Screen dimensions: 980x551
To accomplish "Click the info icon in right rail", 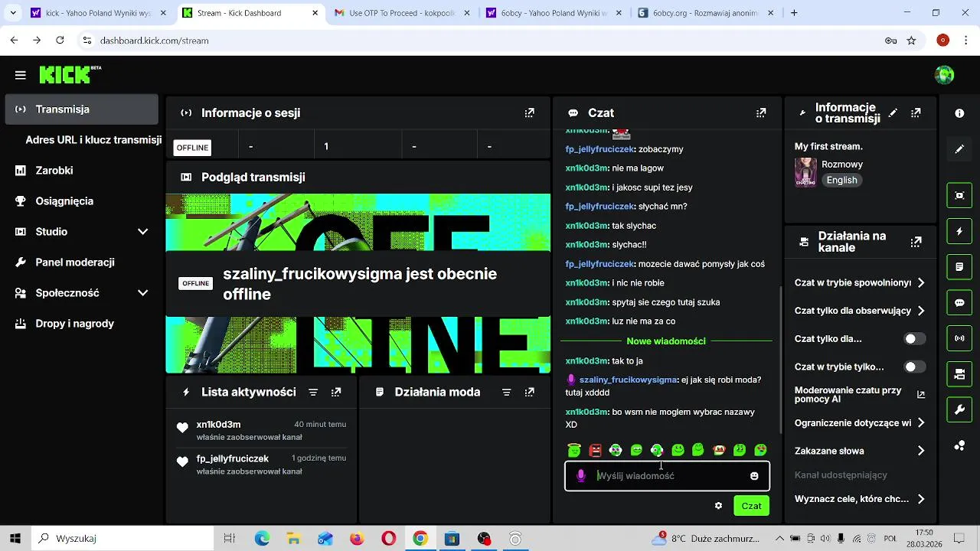I will [959, 113].
